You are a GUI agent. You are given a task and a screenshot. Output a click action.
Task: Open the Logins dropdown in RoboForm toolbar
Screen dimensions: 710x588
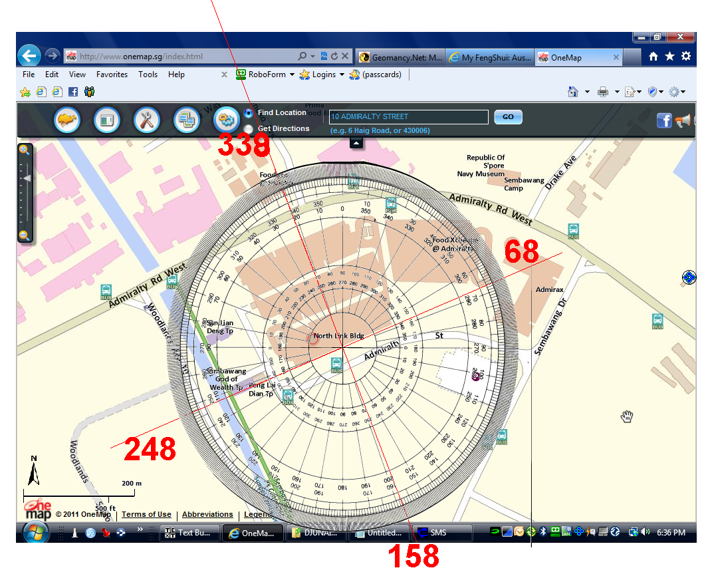tap(342, 74)
